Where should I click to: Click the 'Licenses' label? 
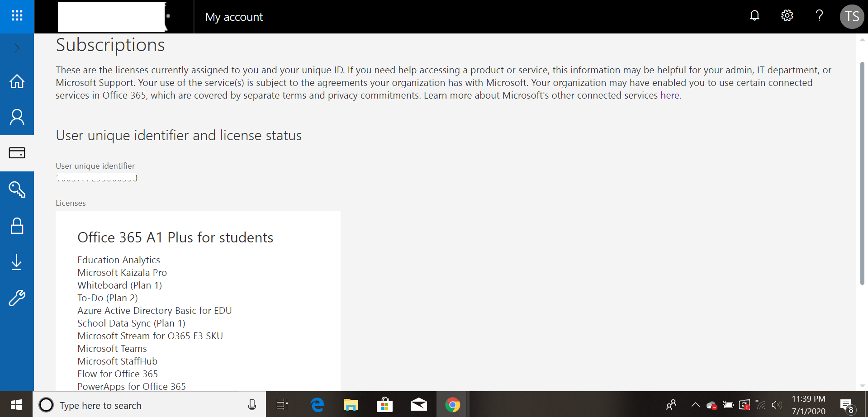71,203
